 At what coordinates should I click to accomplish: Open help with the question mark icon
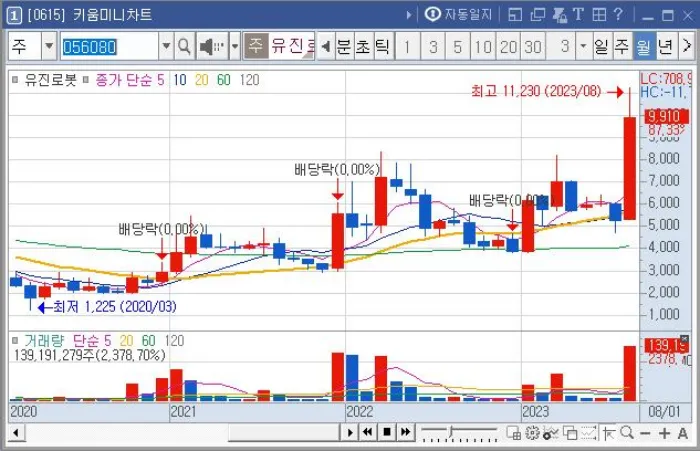[x=618, y=15]
